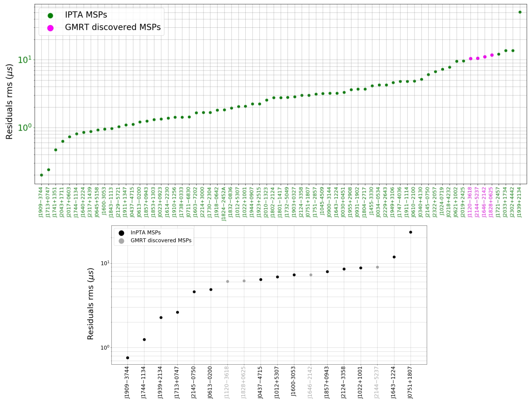This screenshot has height=411, width=532.
Task: Click the topmost black point for J0751+1807
Action: coord(410,232)
